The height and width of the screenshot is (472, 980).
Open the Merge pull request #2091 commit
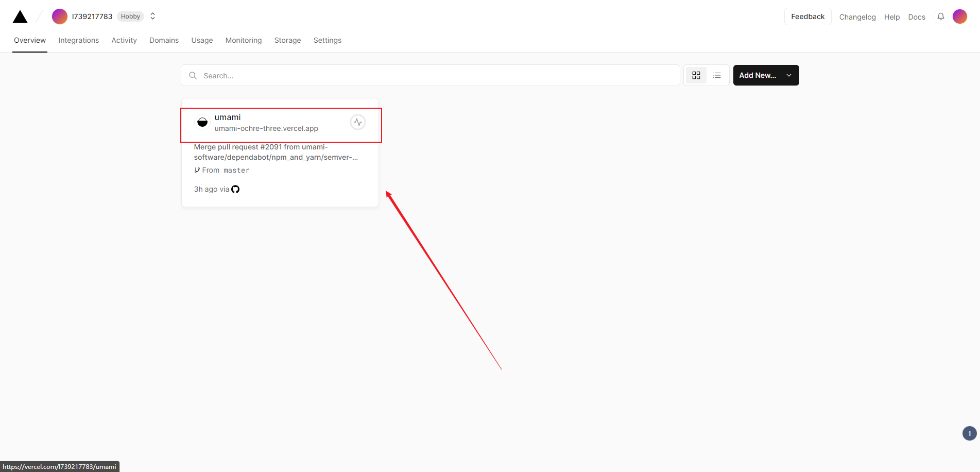(x=276, y=152)
